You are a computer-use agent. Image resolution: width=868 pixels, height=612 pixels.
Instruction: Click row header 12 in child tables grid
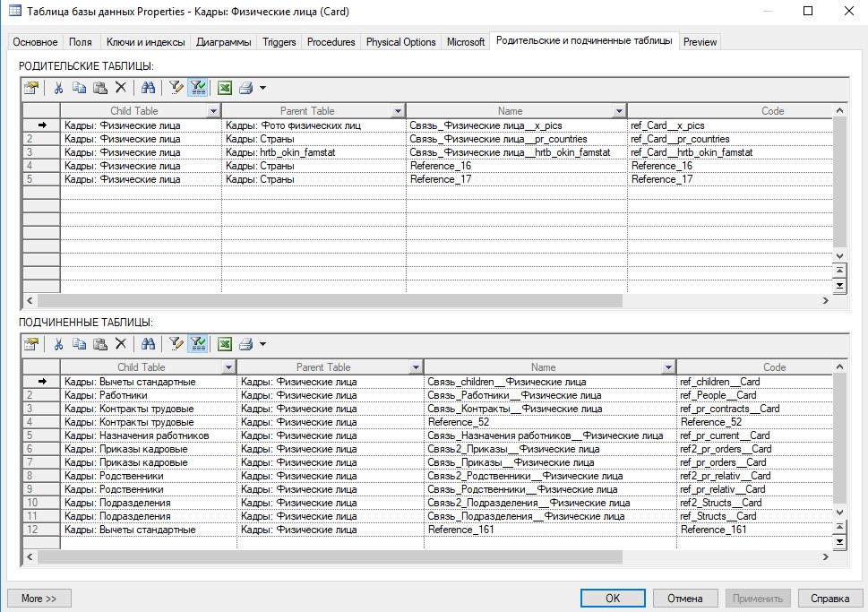point(41,530)
